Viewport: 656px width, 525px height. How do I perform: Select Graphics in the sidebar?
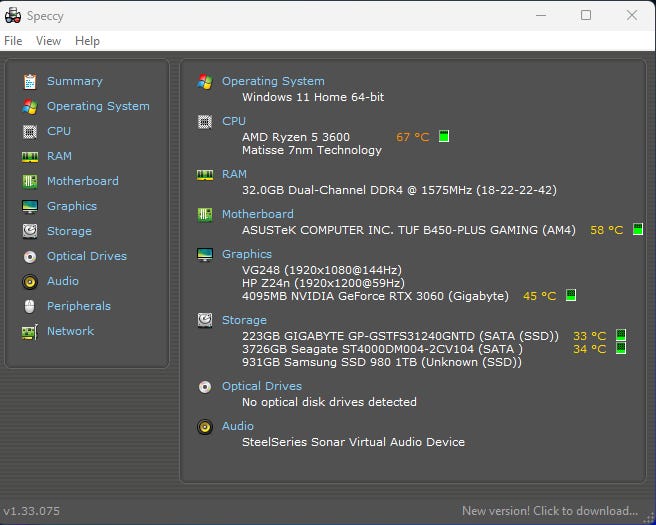72,206
